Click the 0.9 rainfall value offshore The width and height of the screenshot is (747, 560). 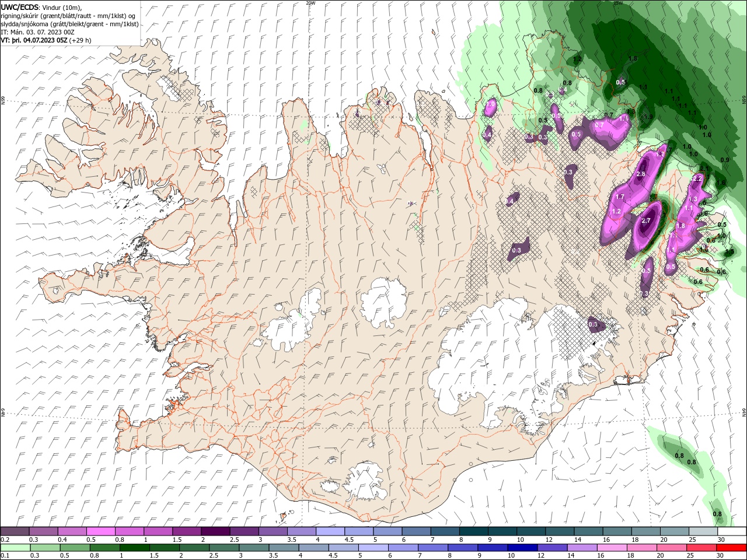tap(725, 160)
